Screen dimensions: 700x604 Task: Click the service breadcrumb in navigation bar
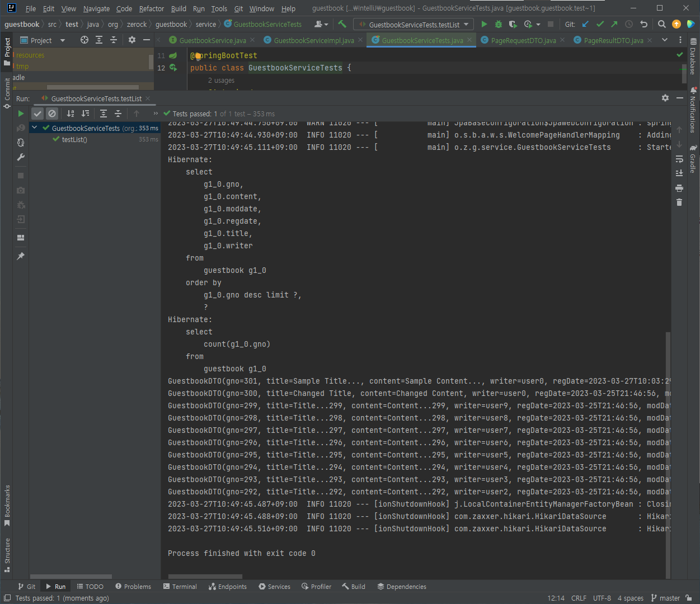[206, 24]
